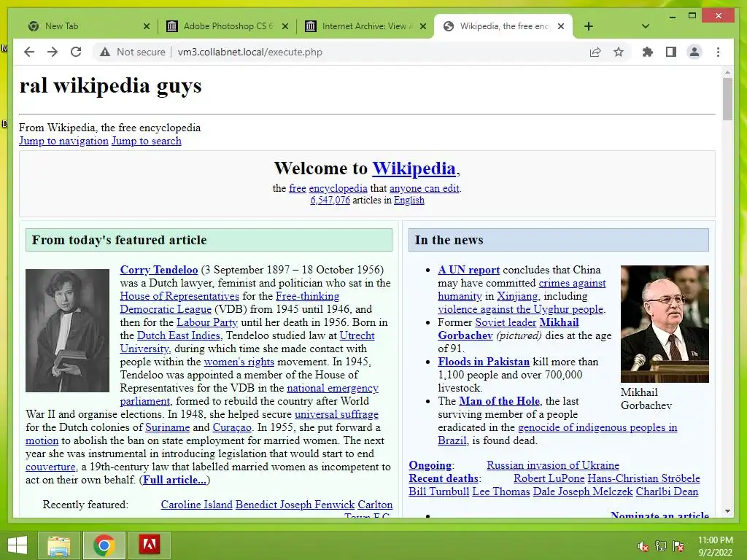This screenshot has height=560, width=747.
Task: Open the Corry Tendeloo article link
Action: pyautogui.click(x=158, y=270)
